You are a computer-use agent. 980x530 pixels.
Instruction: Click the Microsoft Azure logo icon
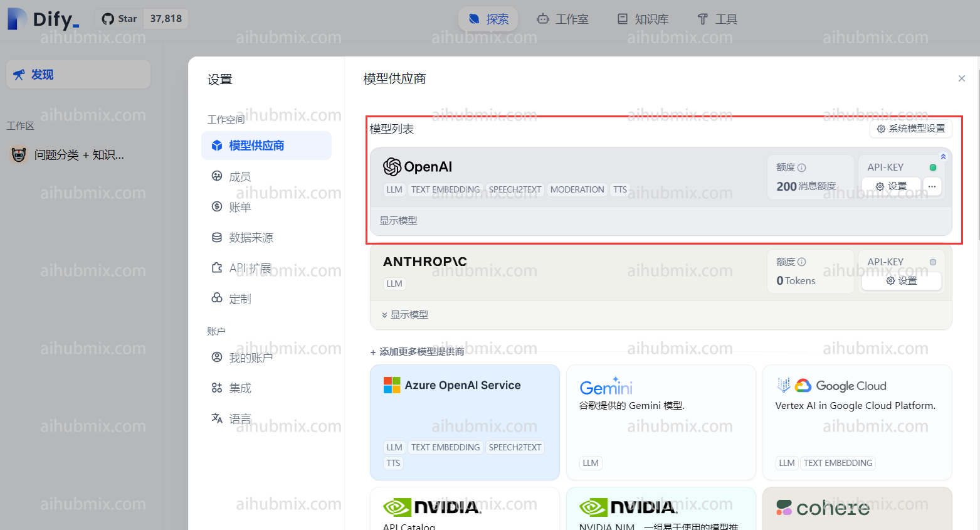tap(392, 385)
